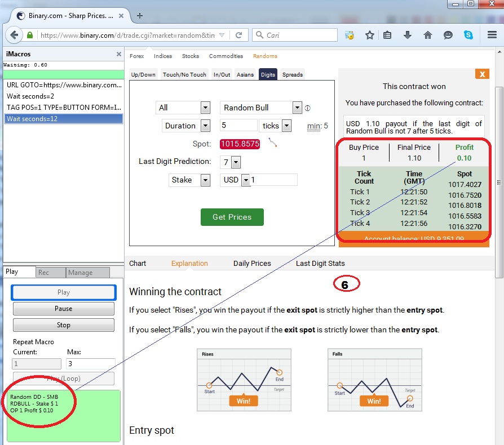The image size is (504, 445).
Task: Close the iMacros sidebar panel
Action: 118,54
